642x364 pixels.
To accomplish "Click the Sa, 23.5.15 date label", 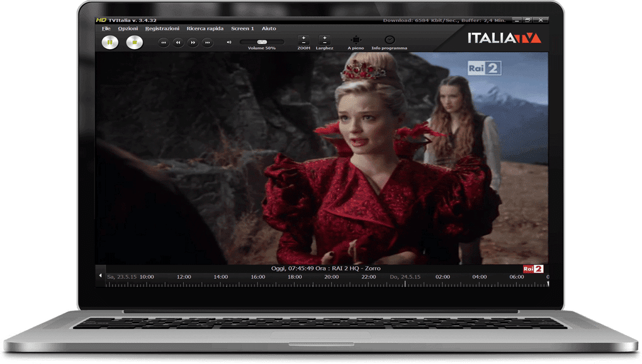I will point(121,277).
